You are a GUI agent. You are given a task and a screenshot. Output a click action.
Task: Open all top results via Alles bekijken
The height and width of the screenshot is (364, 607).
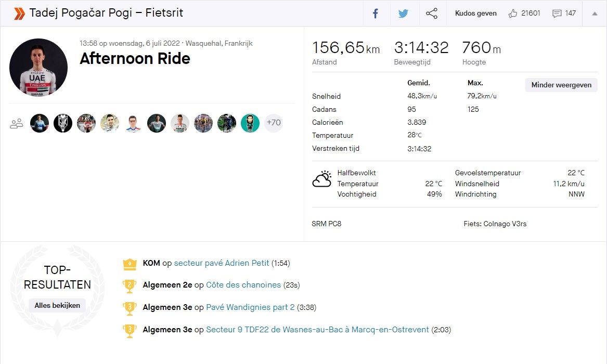57,305
